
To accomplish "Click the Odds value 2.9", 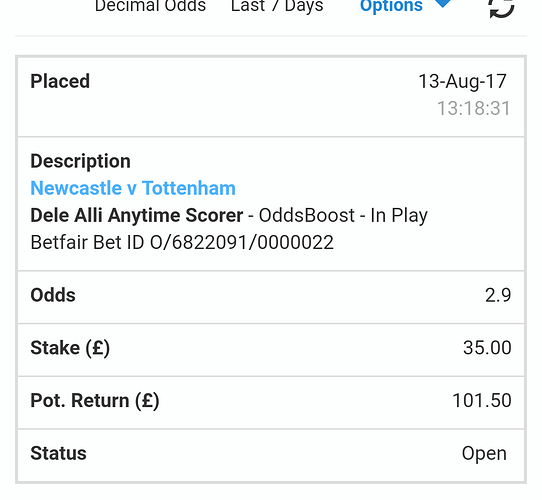I will point(498,295).
